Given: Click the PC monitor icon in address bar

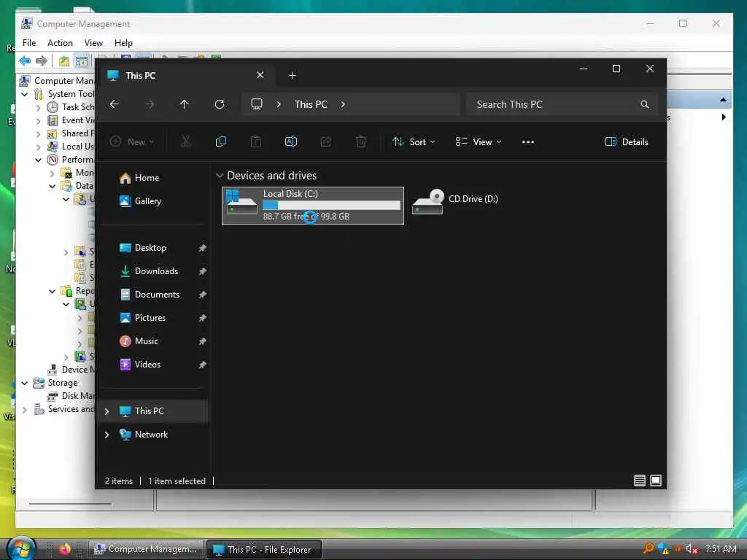Looking at the screenshot, I should pyautogui.click(x=257, y=104).
